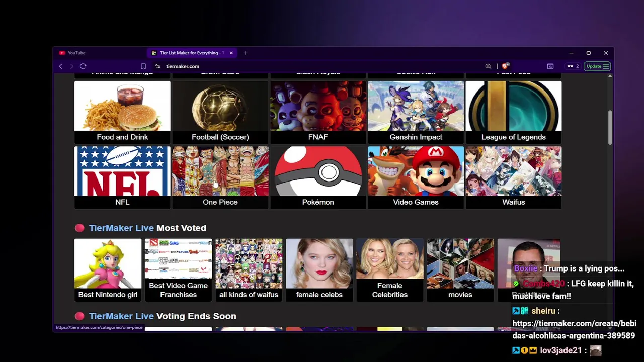
Task: Open the NFL category
Action: point(122,177)
